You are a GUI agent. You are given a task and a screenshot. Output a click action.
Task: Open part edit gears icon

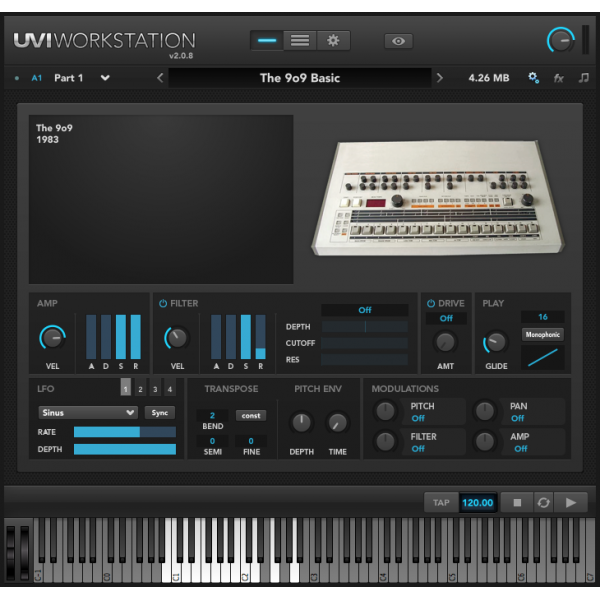pos(533,78)
